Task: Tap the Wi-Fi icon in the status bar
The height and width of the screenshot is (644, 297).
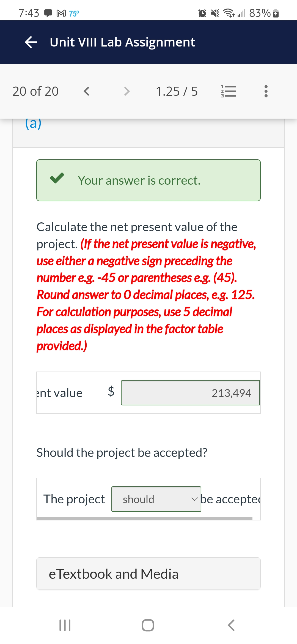Action: (228, 13)
